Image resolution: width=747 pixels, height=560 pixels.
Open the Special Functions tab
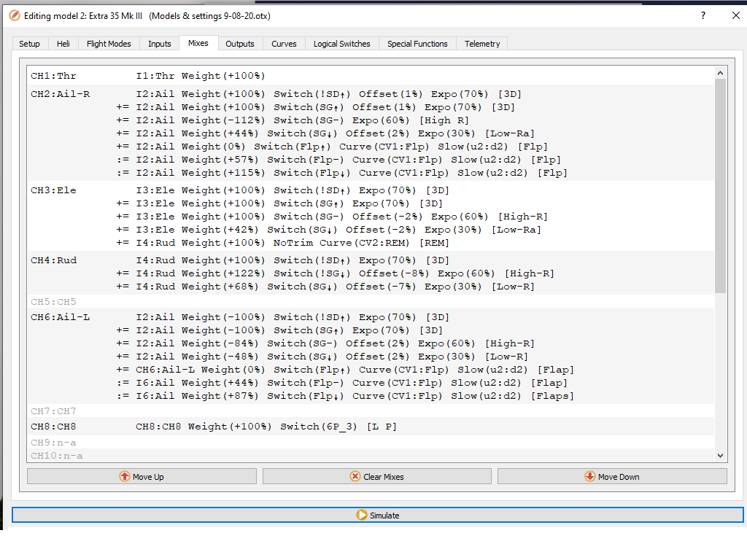tap(417, 43)
